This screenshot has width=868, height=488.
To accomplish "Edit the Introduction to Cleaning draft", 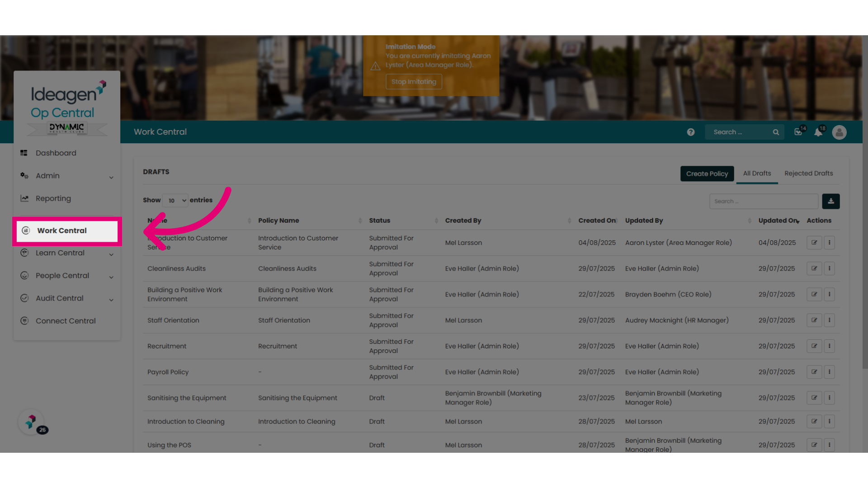I will pos(814,421).
